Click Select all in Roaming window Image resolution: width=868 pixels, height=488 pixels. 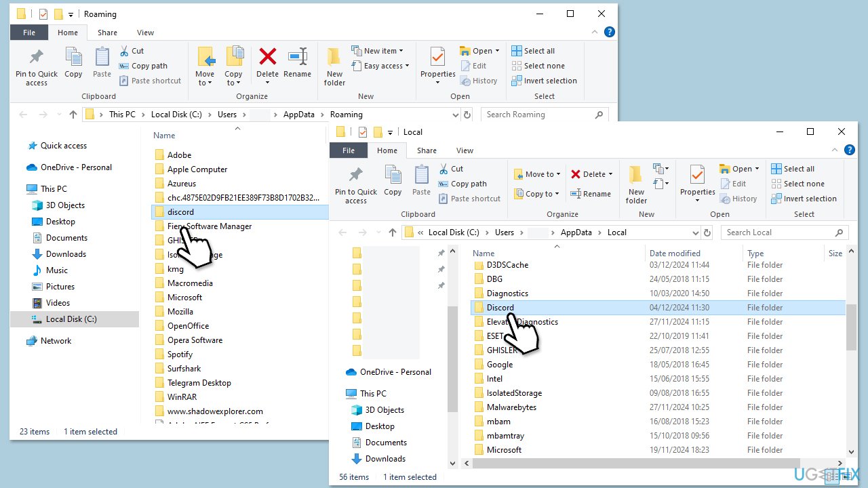click(533, 51)
